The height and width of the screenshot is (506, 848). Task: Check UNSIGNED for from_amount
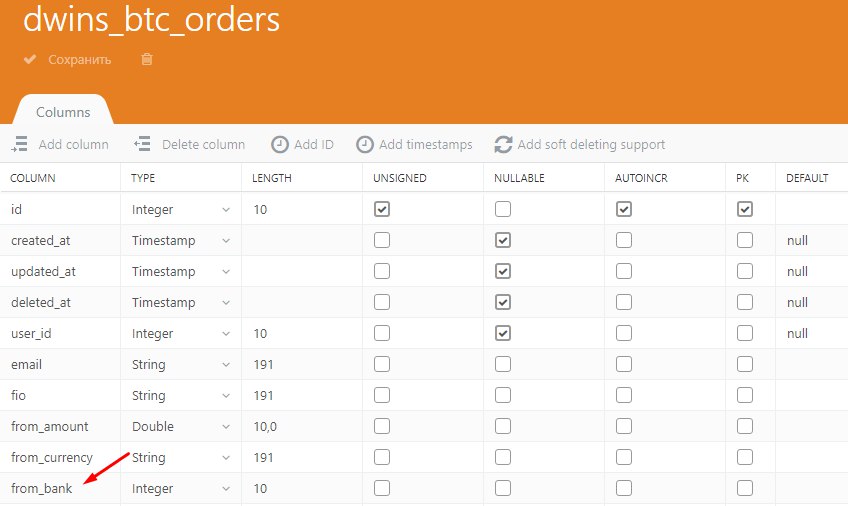pos(382,426)
